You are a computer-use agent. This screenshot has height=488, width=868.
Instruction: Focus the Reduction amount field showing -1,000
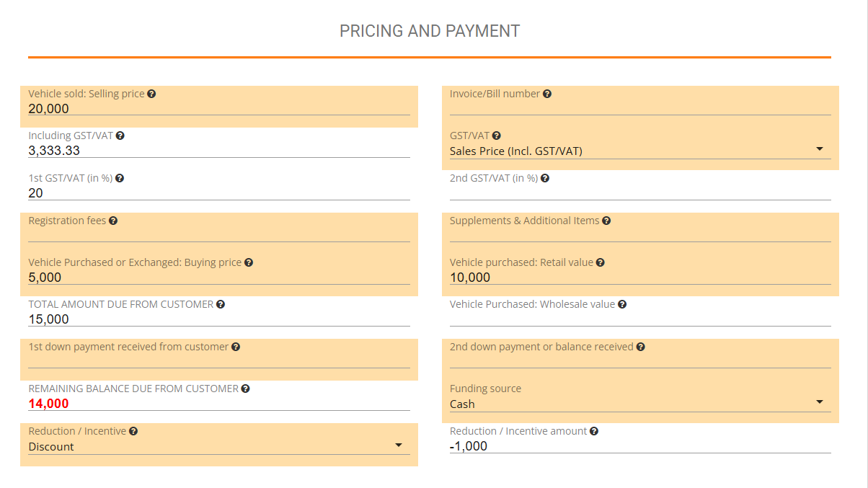pos(639,446)
